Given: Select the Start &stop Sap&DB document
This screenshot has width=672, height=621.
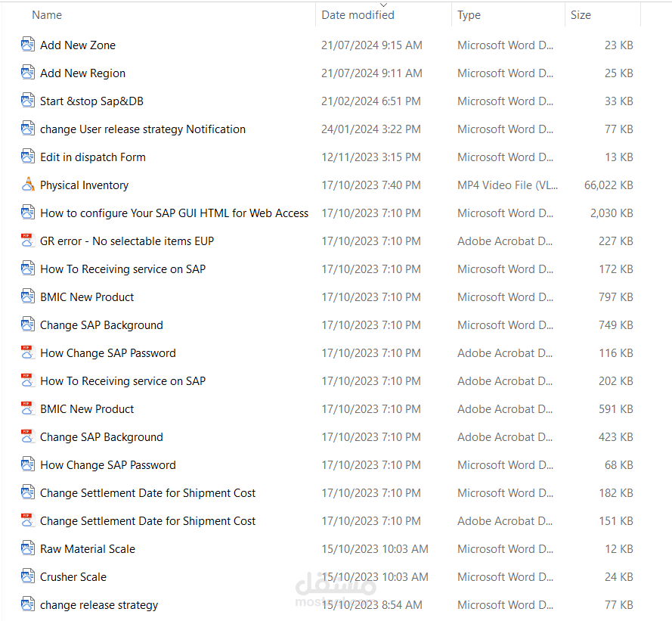Looking at the screenshot, I should pyautogui.click(x=91, y=101).
